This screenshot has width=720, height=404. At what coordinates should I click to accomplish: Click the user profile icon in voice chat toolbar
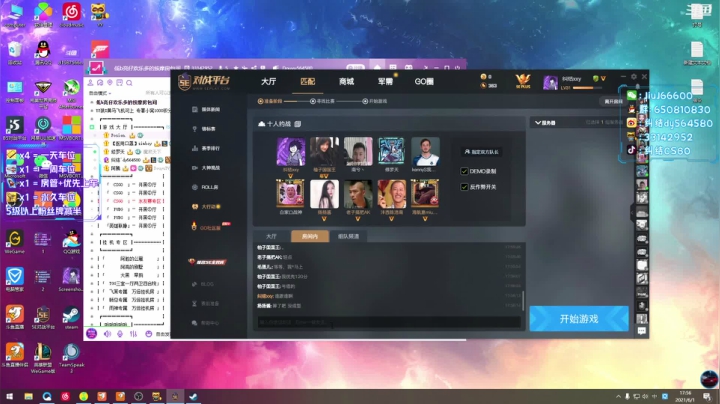pos(90,83)
